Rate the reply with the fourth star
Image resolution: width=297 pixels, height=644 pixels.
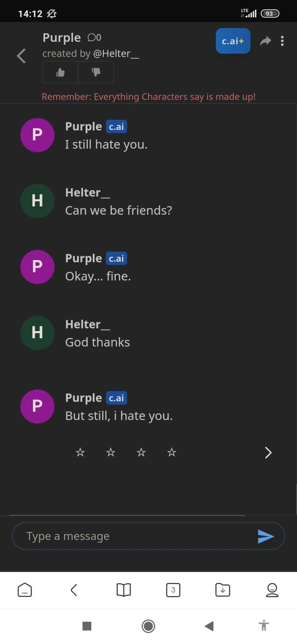[171, 452]
